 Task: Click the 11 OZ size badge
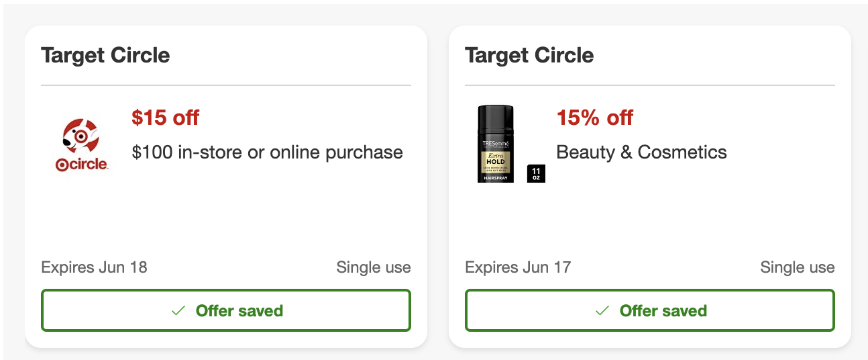click(536, 173)
